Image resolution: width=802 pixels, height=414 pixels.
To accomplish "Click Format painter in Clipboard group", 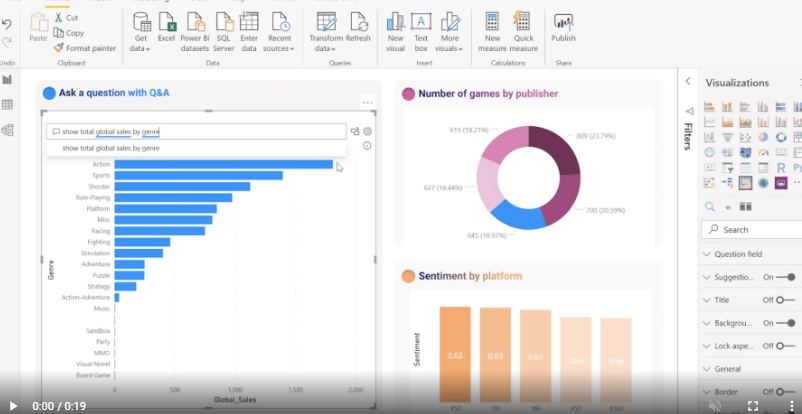I will [x=84, y=47].
